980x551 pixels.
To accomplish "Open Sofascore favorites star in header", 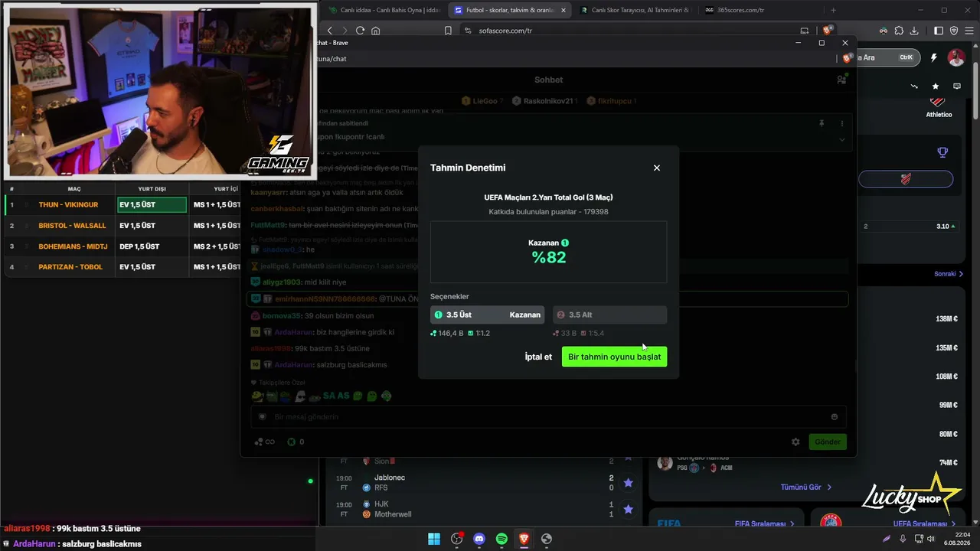I will tap(936, 86).
